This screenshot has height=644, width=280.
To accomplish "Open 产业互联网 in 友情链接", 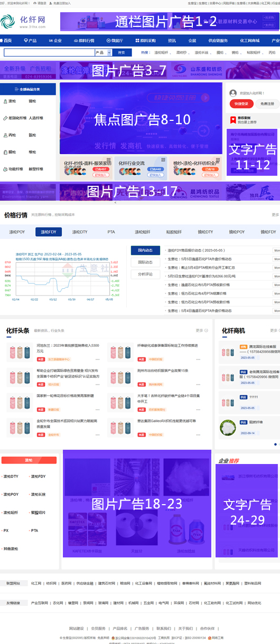I will click(x=40, y=603).
